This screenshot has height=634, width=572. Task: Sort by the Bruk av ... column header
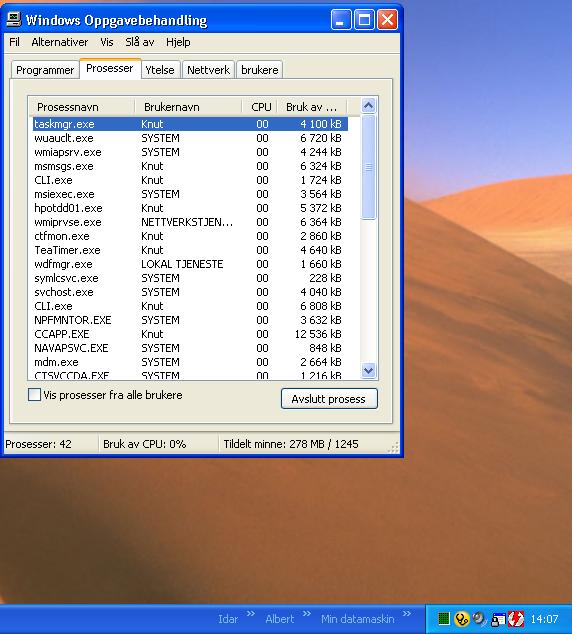coord(312,107)
